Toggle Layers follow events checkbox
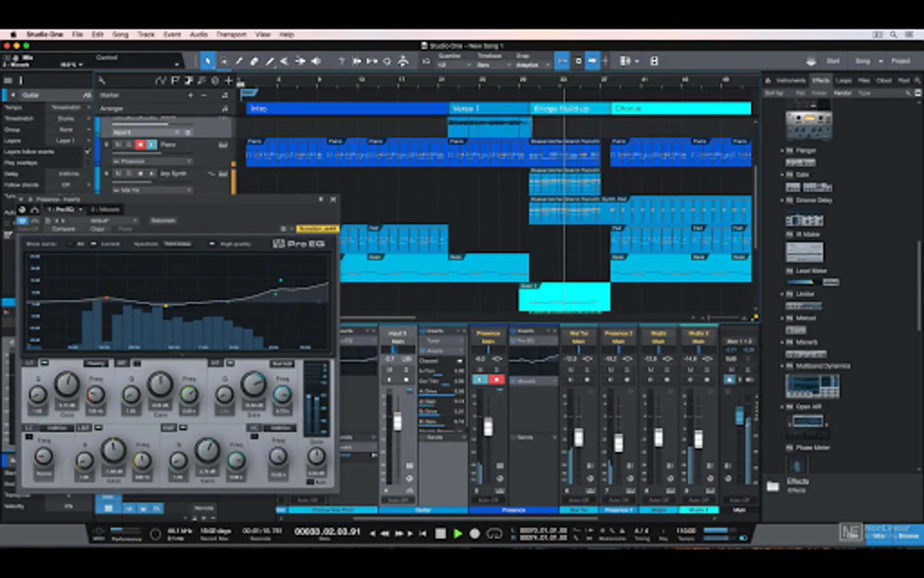 (88, 152)
